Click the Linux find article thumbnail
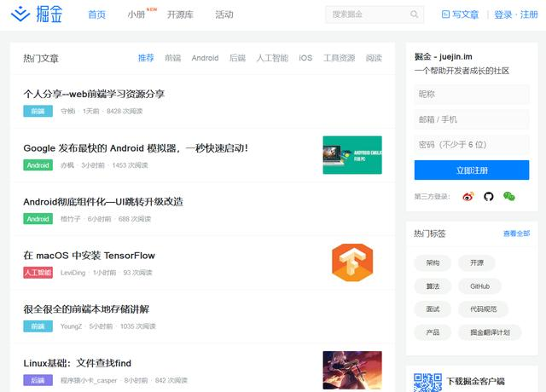 pos(352,370)
